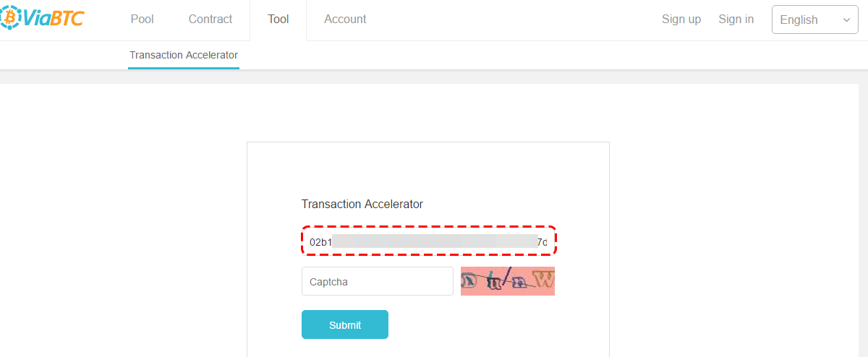Click the Sign in link
Screen dimensions: 868x357
[736, 20]
